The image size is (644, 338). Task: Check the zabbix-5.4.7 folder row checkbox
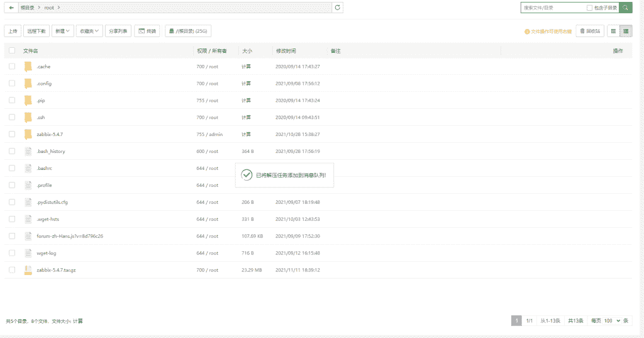click(12, 134)
